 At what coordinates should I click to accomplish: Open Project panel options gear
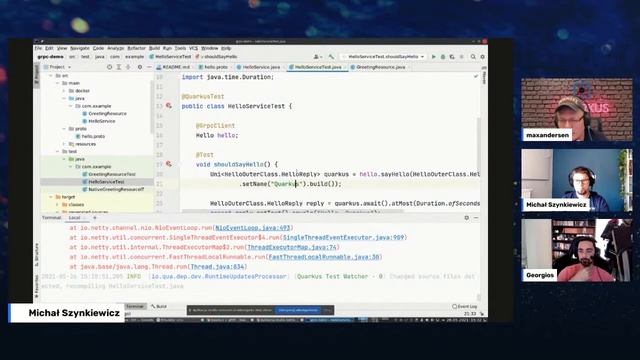140,67
